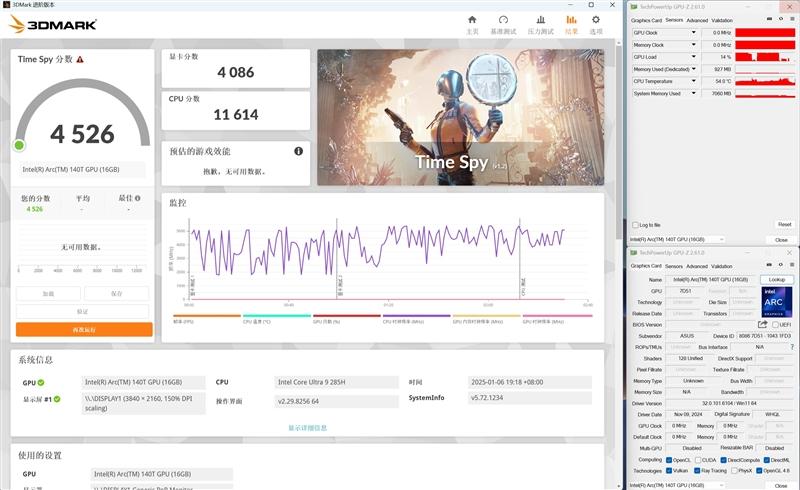Click info icon next to estimated game performance
The image size is (800, 490).
coord(298,151)
